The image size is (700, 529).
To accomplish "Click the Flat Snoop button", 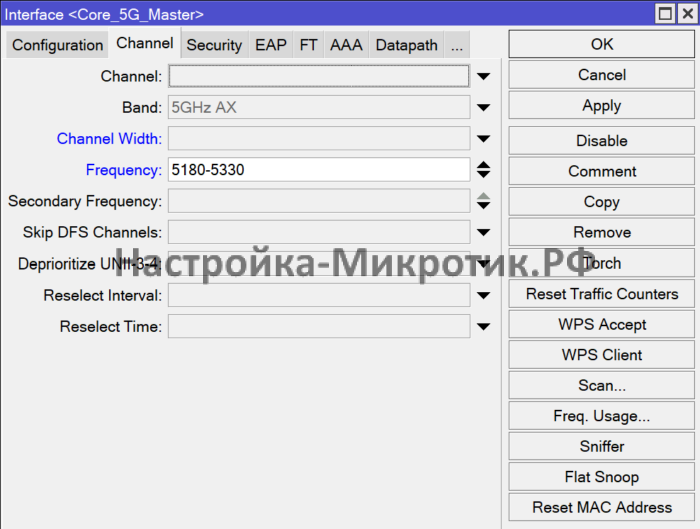I will coord(602,477).
